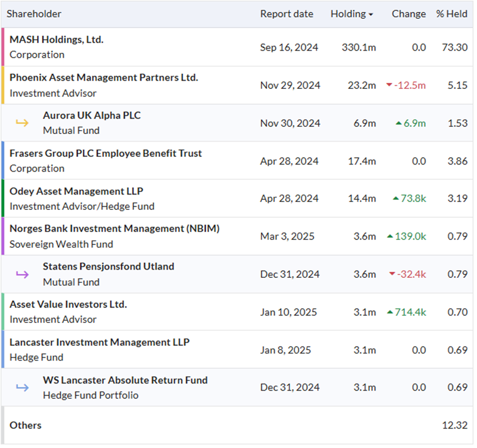Sort table by Change column header
This screenshot has width=477, height=448.
click(408, 14)
